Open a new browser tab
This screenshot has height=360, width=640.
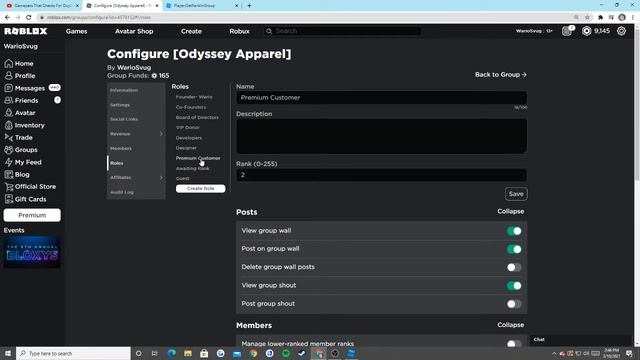click(249, 6)
